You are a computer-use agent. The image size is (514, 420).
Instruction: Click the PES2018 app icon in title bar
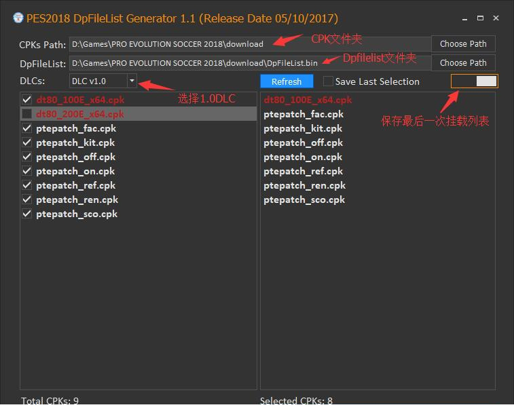pyautogui.click(x=18, y=18)
